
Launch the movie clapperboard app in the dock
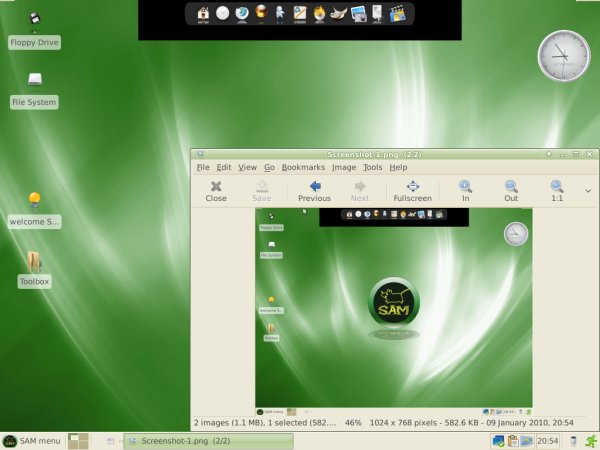[x=398, y=14]
